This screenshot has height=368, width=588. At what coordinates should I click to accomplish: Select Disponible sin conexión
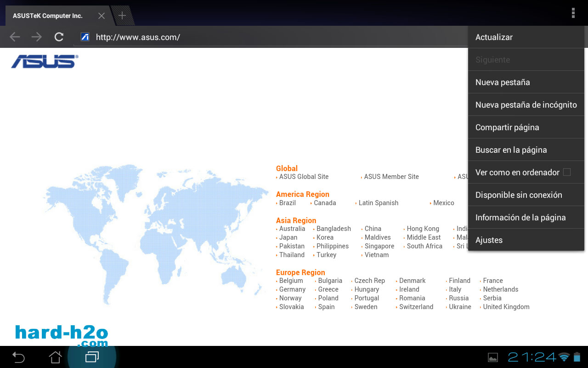[526, 195]
